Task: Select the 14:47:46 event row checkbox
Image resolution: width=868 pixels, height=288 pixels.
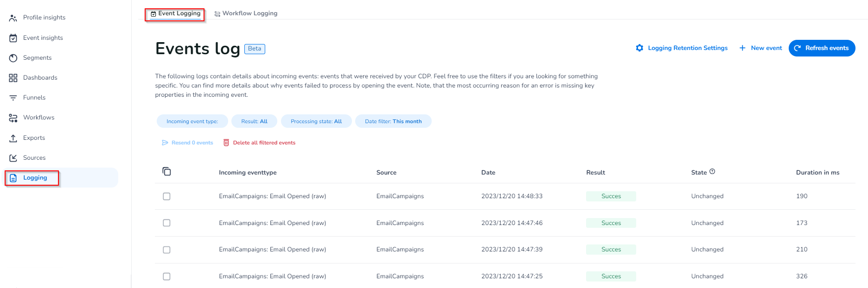Action: 166,223
